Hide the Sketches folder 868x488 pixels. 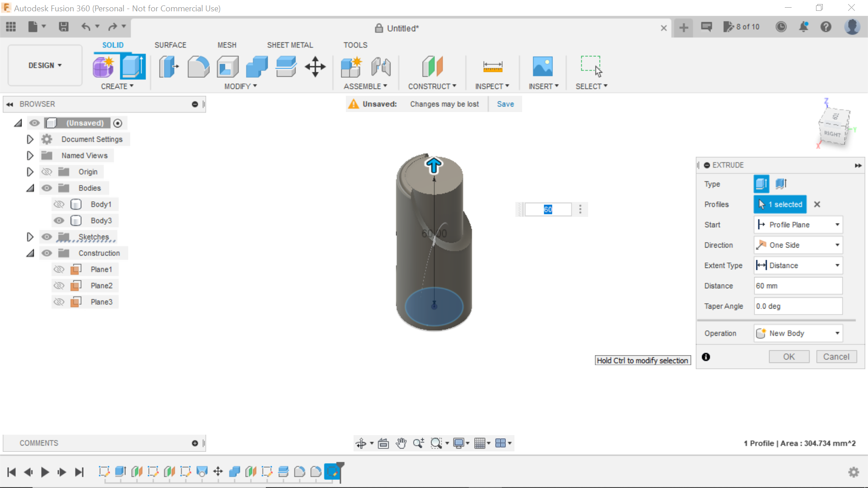tap(47, 237)
